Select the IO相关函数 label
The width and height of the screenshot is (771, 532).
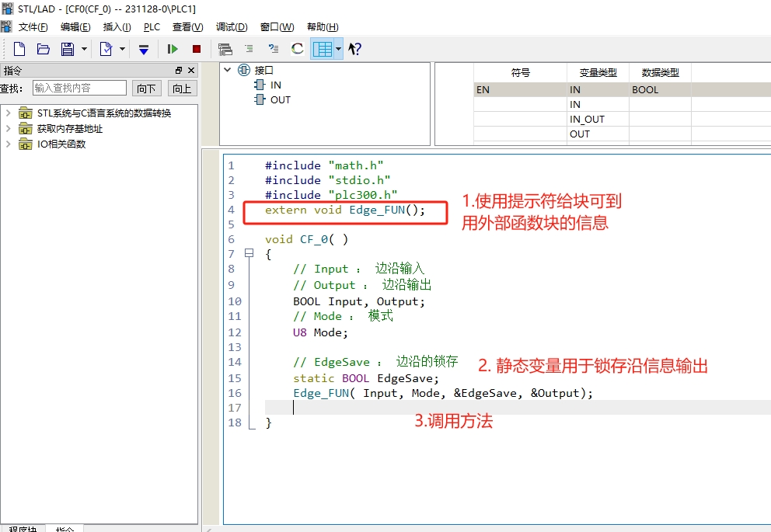(61, 144)
